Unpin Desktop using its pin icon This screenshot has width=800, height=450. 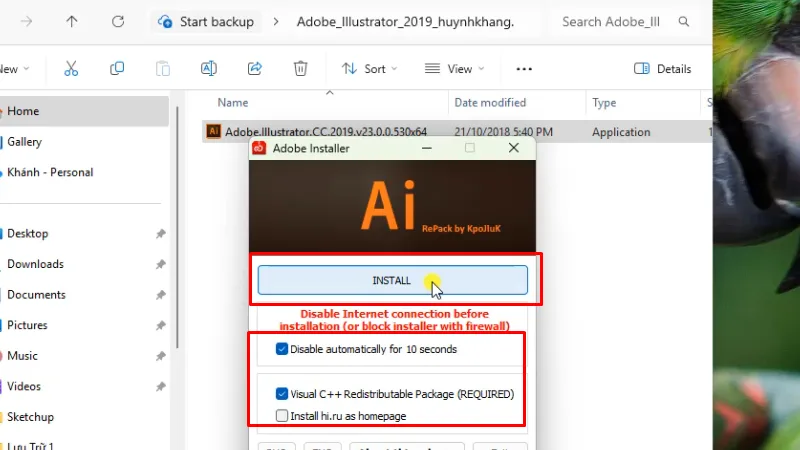[161, 234]
